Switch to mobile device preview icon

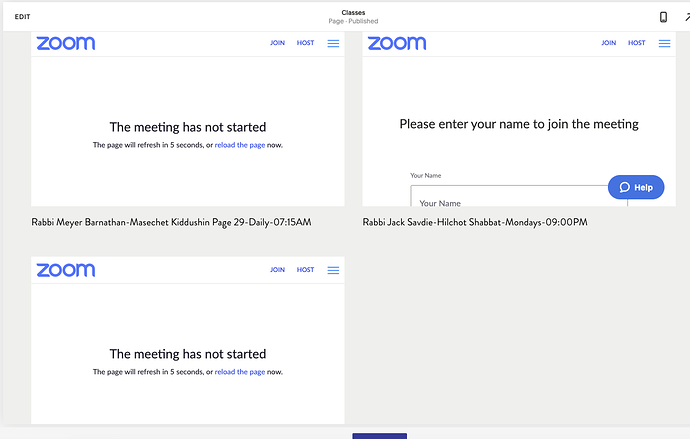(663, 17)
